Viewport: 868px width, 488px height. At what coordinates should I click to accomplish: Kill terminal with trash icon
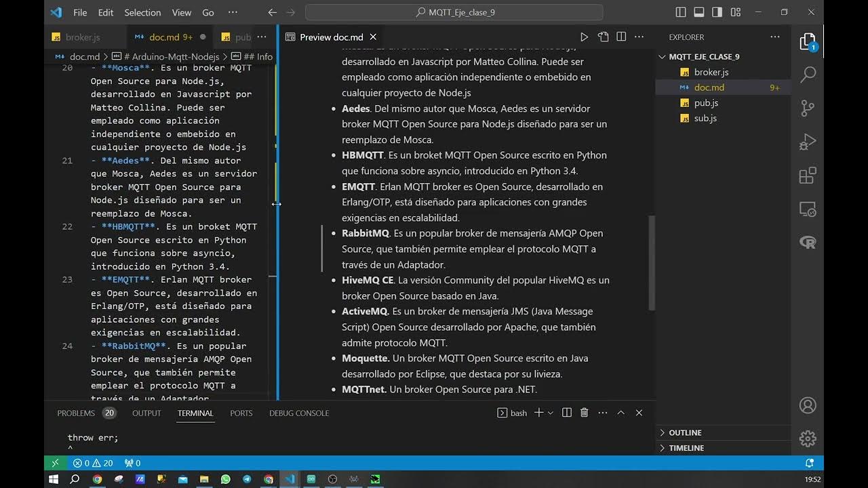(585, 412)
